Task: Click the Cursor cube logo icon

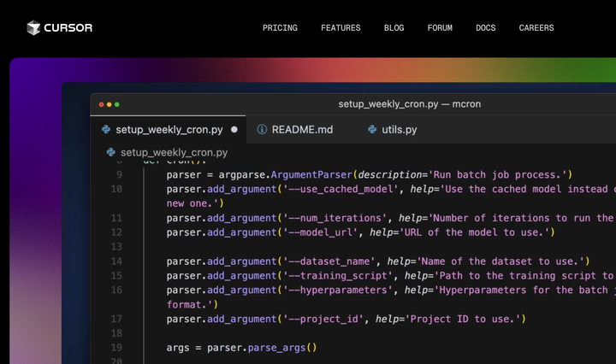Action: (x=33, y=27)
